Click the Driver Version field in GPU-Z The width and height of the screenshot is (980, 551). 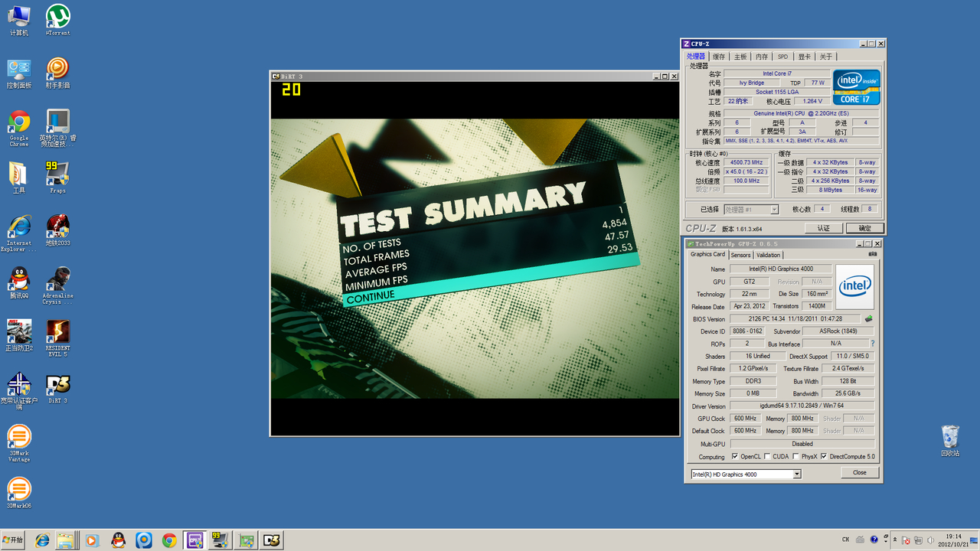(x=802, y=406)
